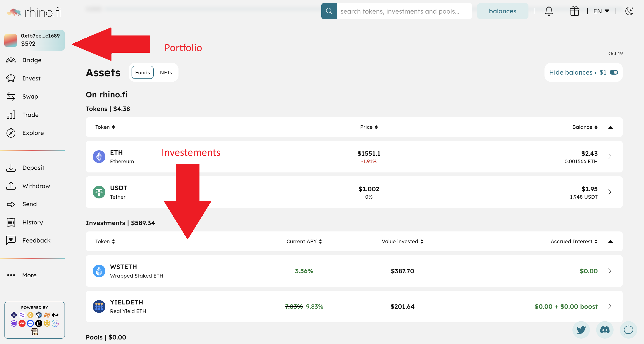Screen dimensions: 644x344
Task: Toggle Hide balances under $1 switch
Action: click(x=614, y=72)
